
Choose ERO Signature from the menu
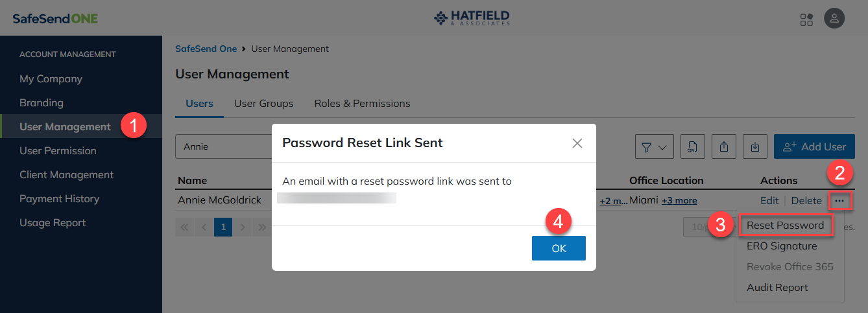pyautogui.click(x=782, y=246)
